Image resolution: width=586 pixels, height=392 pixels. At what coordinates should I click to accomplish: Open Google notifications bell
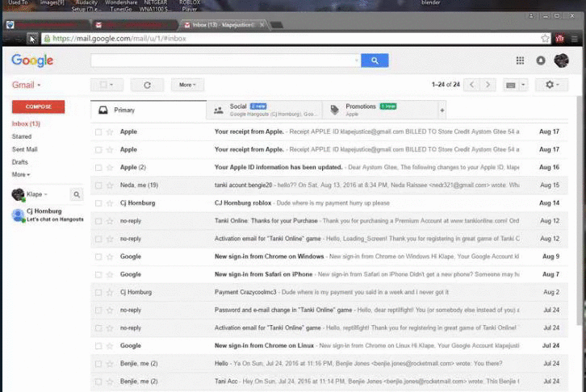(541, 60)
